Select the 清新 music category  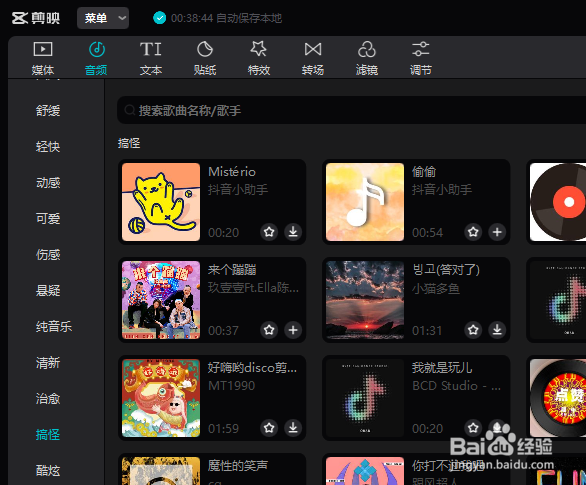coord(48,363)
